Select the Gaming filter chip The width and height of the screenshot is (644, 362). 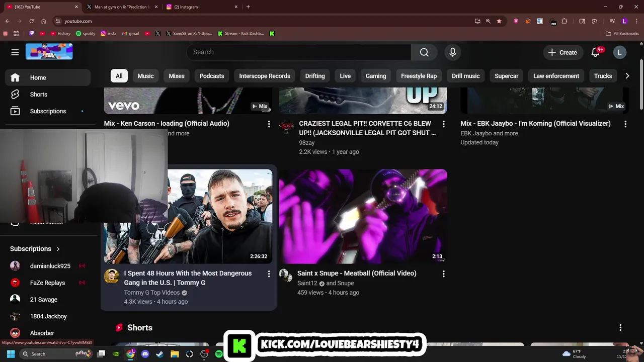point(376,76)
